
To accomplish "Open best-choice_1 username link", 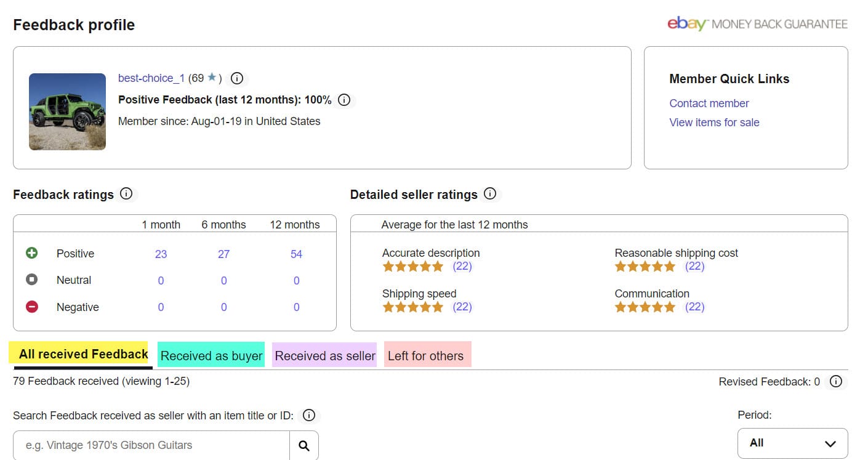I will tap(151, 78).
